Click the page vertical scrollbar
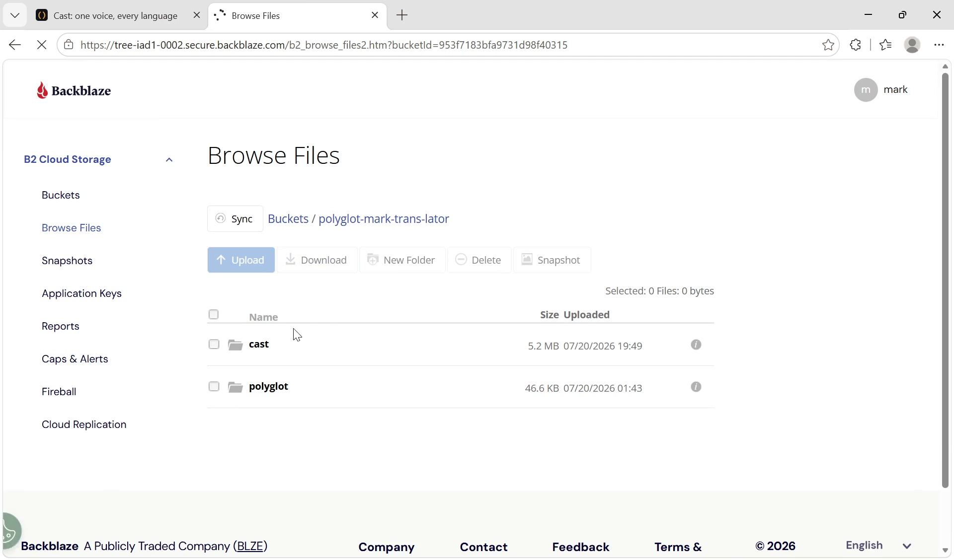 click(x=945, y=280)
